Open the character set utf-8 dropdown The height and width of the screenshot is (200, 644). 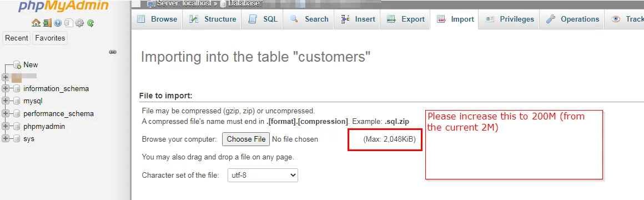point(263,176)
